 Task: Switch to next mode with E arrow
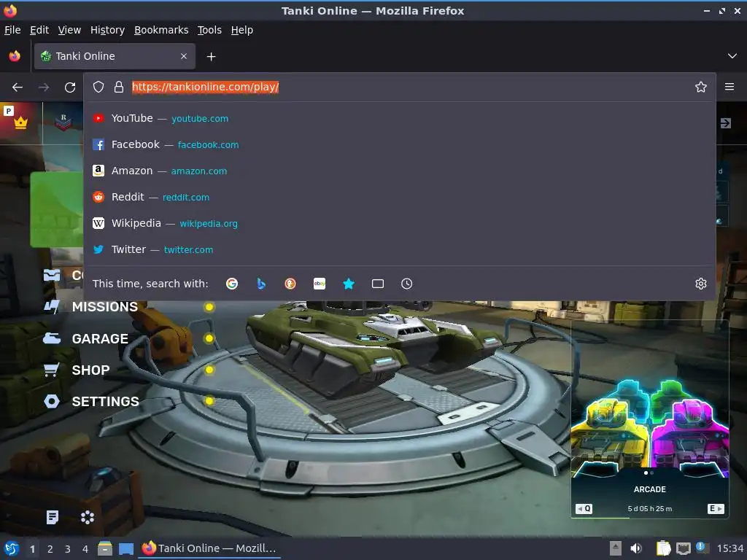716,508
